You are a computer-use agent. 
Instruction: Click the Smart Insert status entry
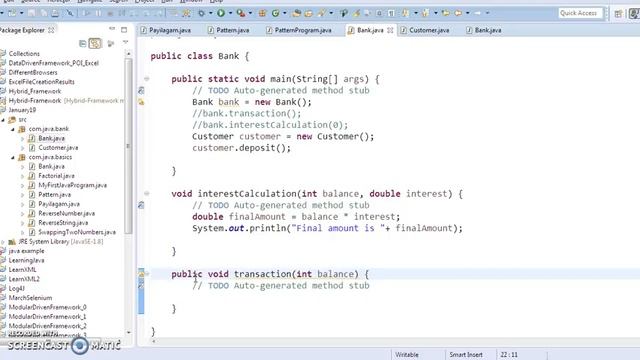tap(466, 355)
